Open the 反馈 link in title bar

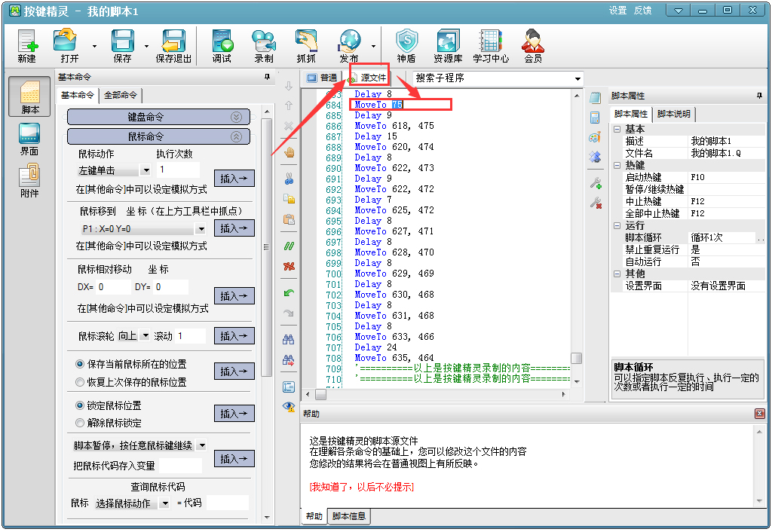click(x=642, y=11)
